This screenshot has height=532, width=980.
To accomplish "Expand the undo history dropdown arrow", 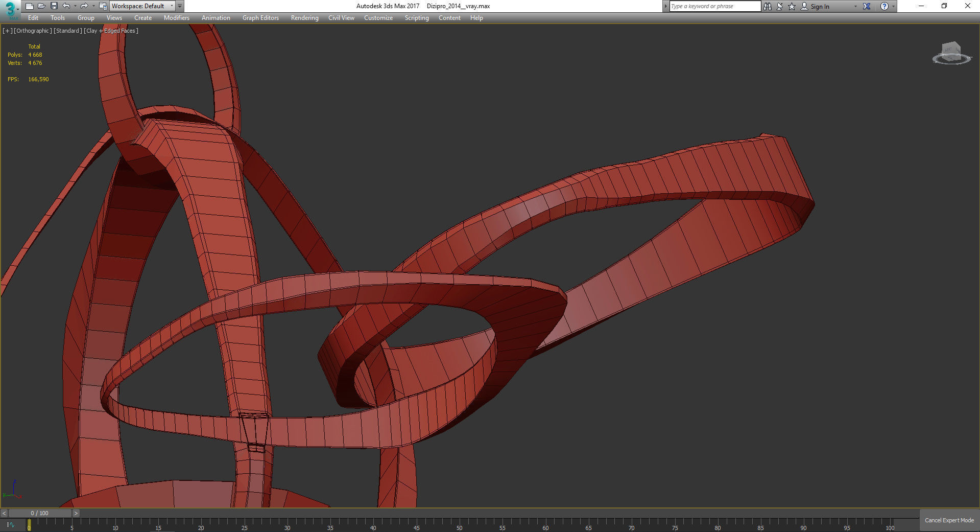I will coord(75,6).
